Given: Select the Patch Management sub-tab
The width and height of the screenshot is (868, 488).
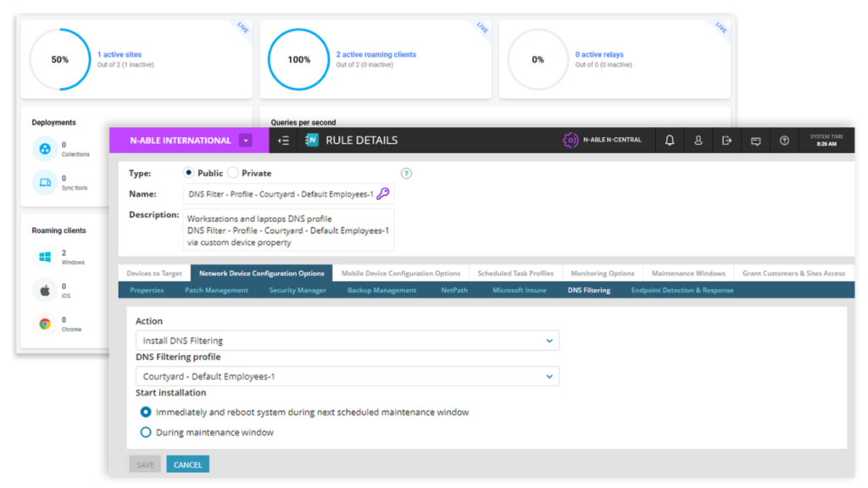Looking at the screenshot, I should click(x=216, y=290).
